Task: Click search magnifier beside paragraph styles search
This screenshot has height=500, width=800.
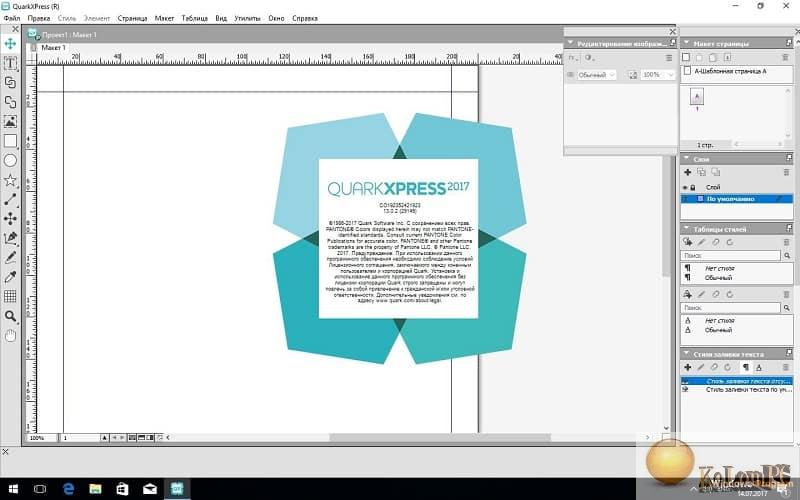Action: 787,255
